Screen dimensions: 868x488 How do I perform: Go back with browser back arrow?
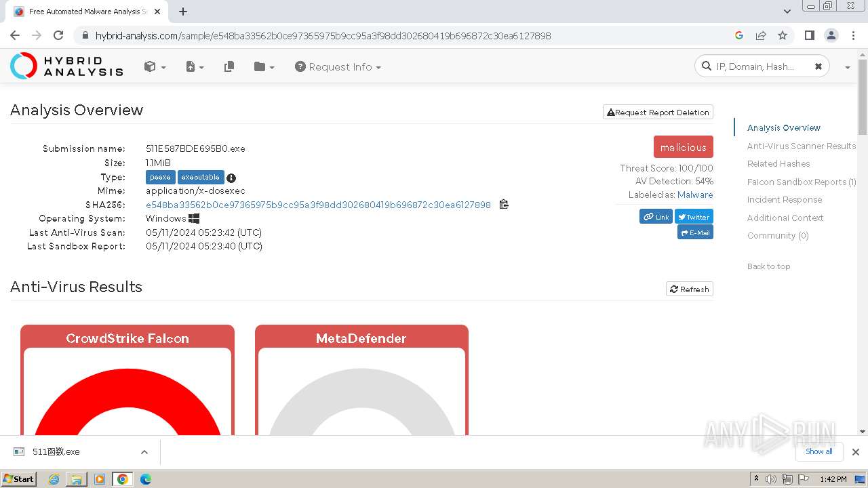pyautogui.click(x=15, y=35)
